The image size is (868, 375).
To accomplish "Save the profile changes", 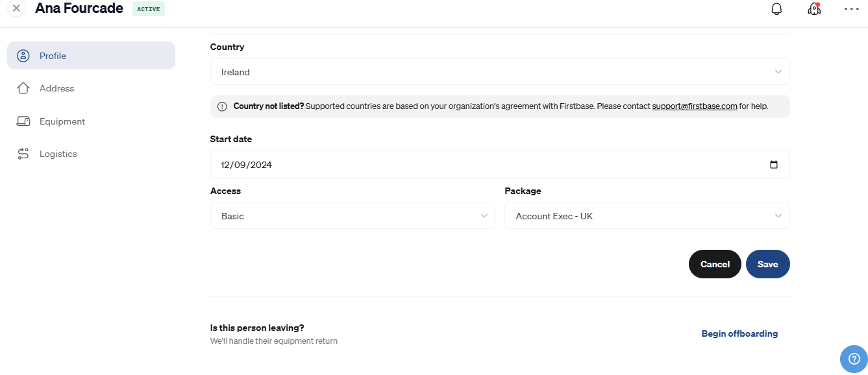I will pos(768,264).
